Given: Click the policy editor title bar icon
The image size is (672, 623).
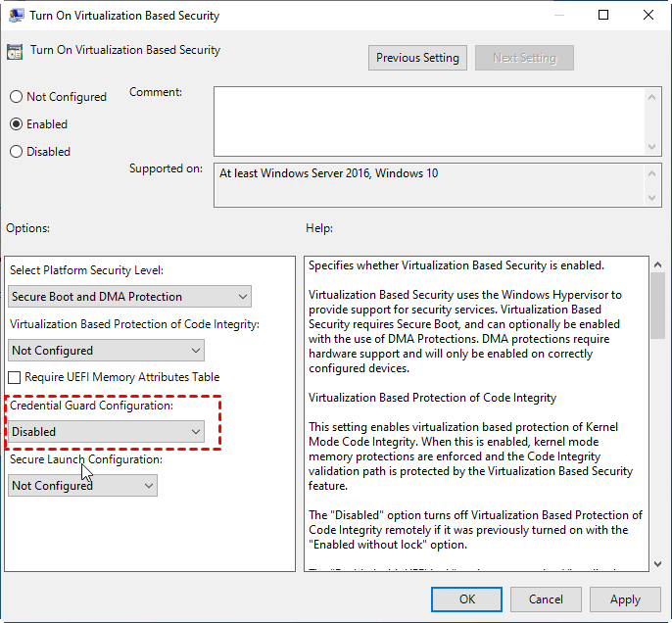Looking at the screenshot, I should coord(16,16).
